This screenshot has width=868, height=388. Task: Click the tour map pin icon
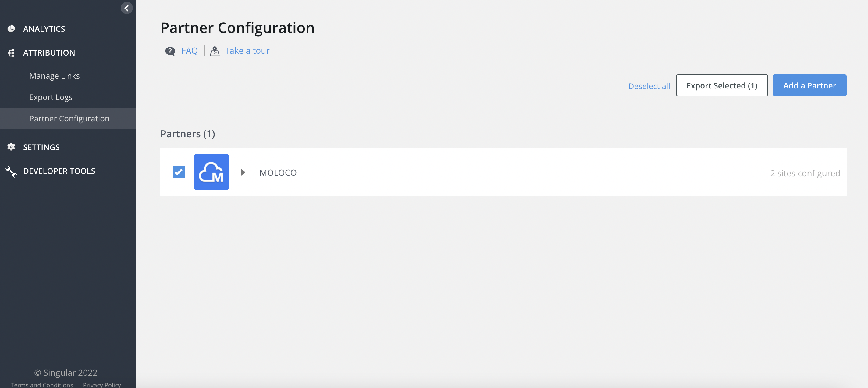(x=215, y=51)
